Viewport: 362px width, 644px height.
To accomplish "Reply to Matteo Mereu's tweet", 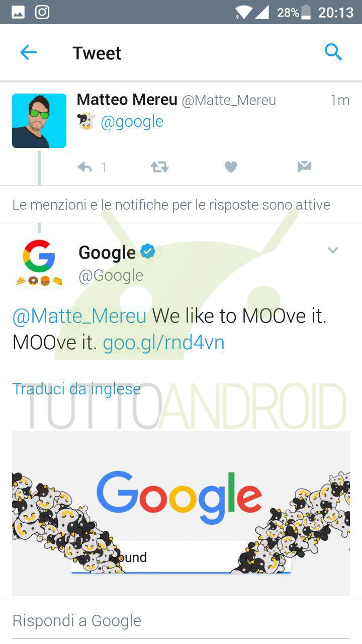I will pos(85,167).
